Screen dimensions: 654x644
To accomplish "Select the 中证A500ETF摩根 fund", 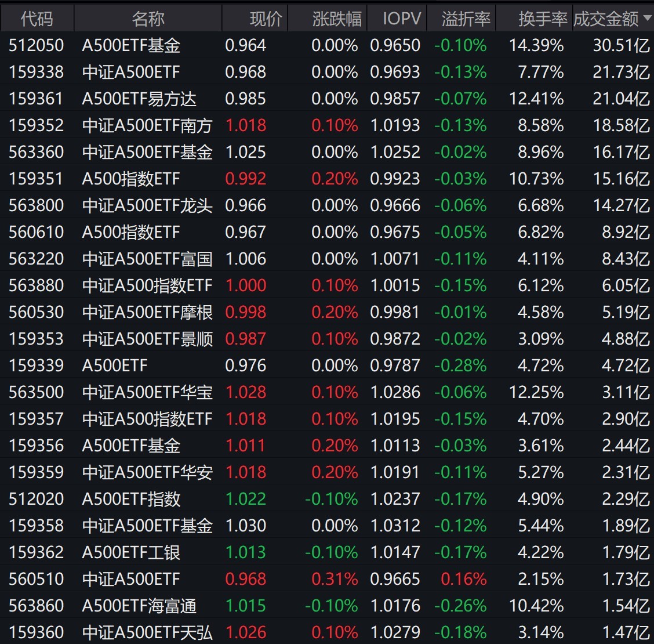I will click(x=147, y=312).
